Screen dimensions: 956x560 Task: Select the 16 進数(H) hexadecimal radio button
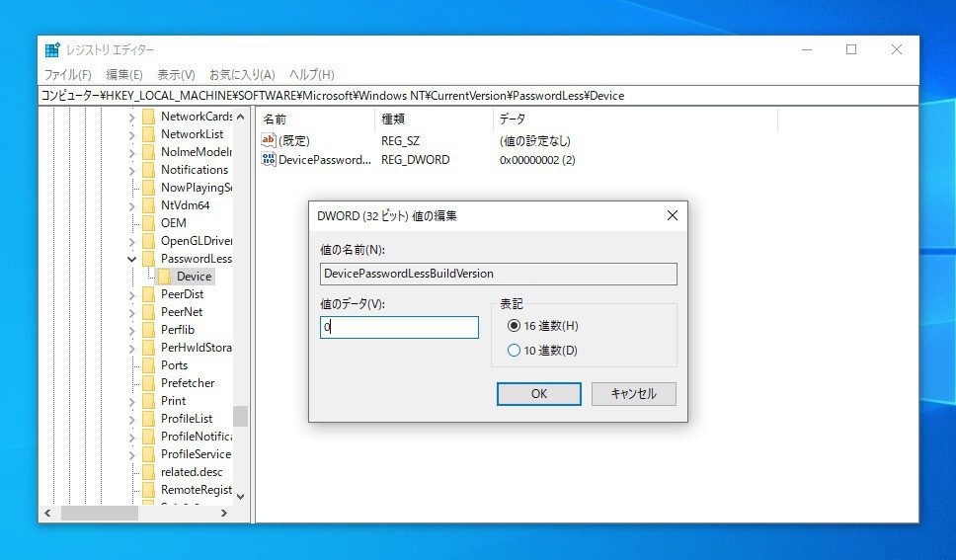[x=514, y=326]
